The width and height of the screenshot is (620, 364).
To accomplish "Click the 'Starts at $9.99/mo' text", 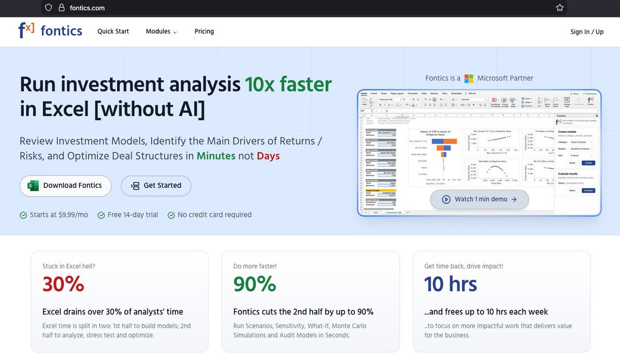I will [x=59, y=215].
